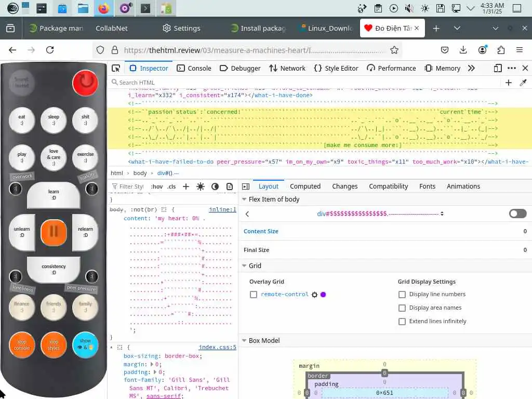Show more devtools tabs chevron
The image size is (532, 399).
(x=471, y=68)
